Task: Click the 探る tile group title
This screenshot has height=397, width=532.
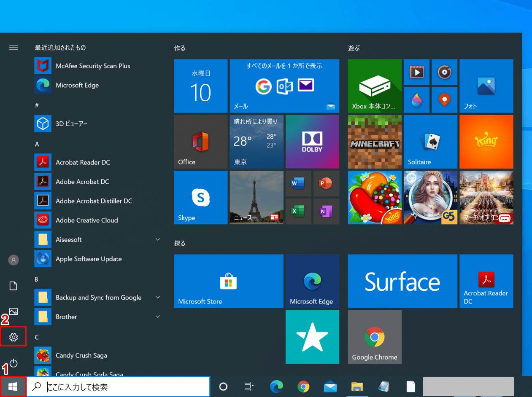Action: [180, 243]
